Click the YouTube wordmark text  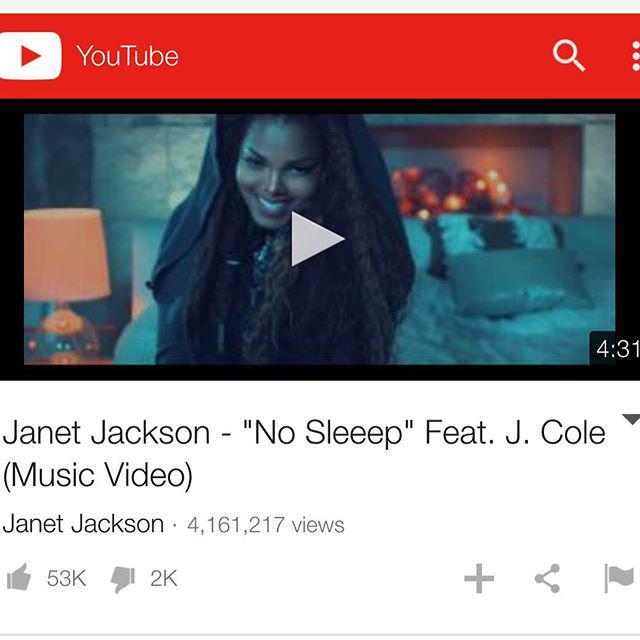coord(127,56)
